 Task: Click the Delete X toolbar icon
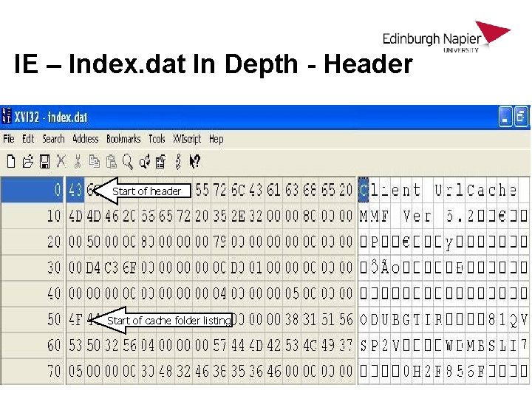coord(61,161)
